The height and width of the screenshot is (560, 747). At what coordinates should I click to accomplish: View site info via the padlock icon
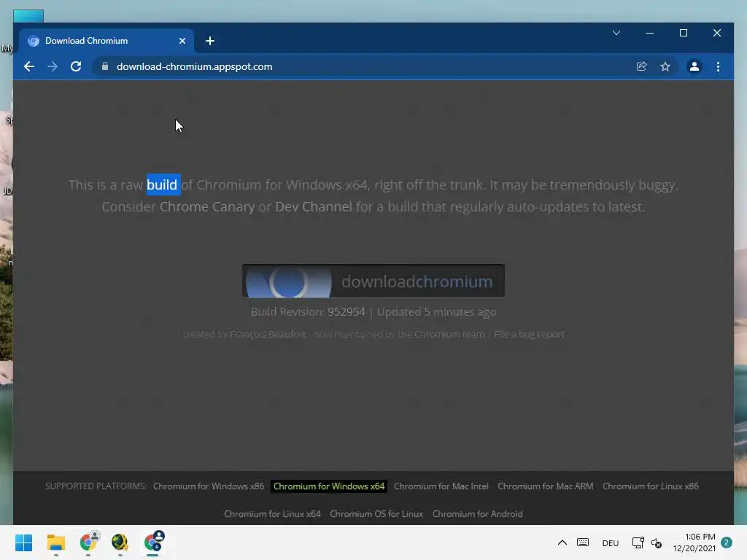105,66
